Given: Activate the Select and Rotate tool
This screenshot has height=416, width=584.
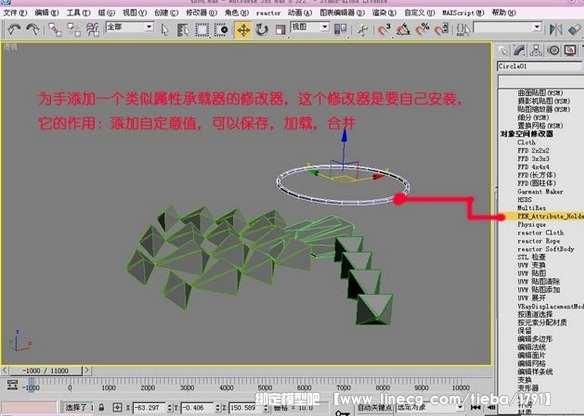Looking at the screenshot, I should click(x=262, y=30).
